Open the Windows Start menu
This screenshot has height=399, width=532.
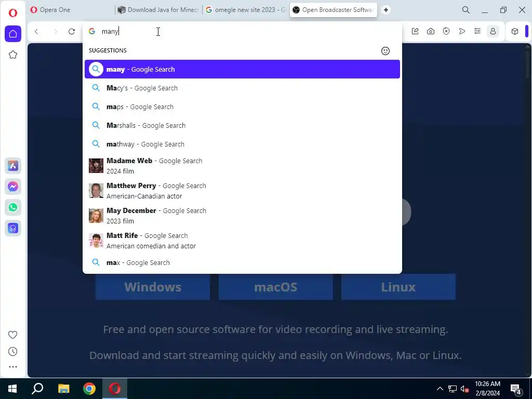(x=12, y=389)
